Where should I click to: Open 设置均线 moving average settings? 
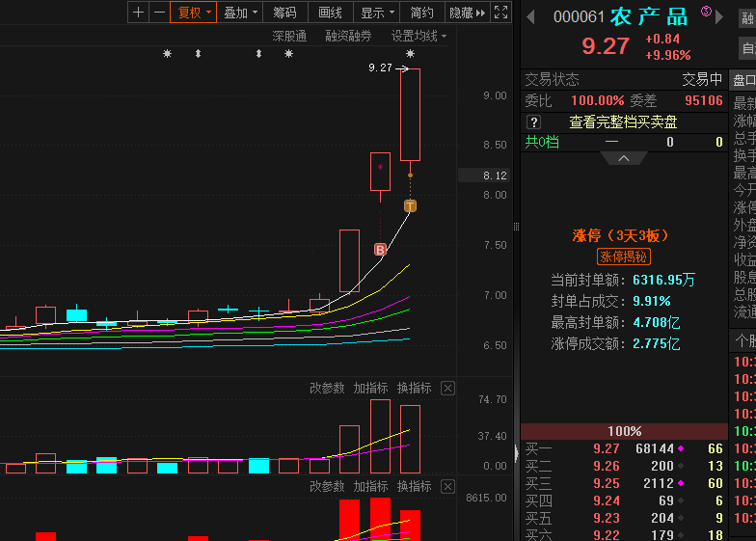pos(418,37)
